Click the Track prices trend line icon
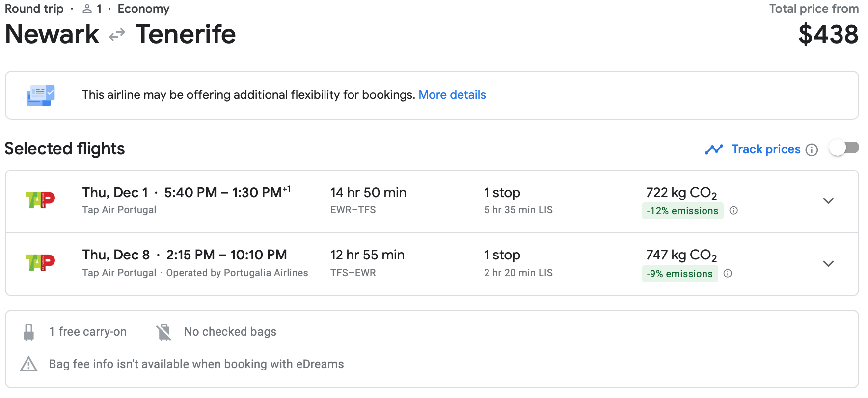 [714, 149]
